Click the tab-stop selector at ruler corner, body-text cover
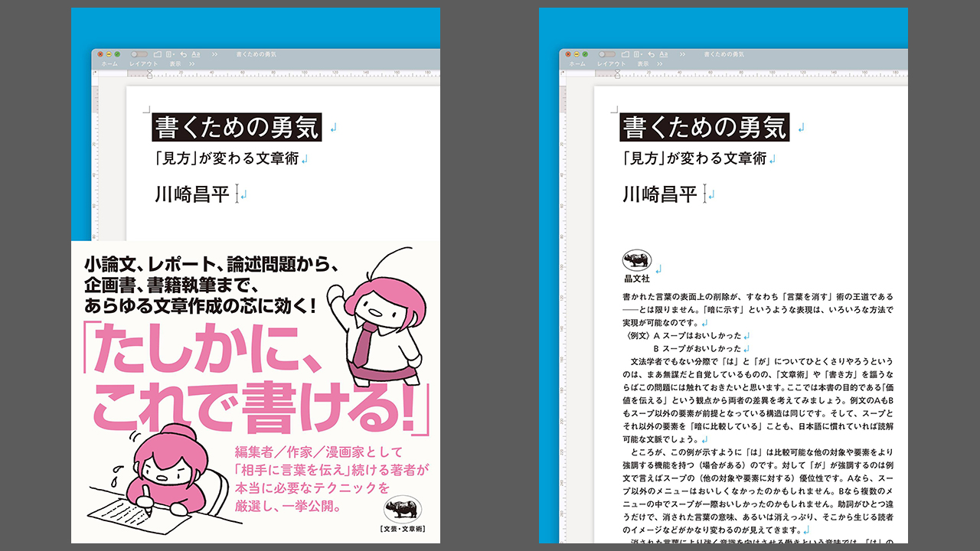 point(562,73)
